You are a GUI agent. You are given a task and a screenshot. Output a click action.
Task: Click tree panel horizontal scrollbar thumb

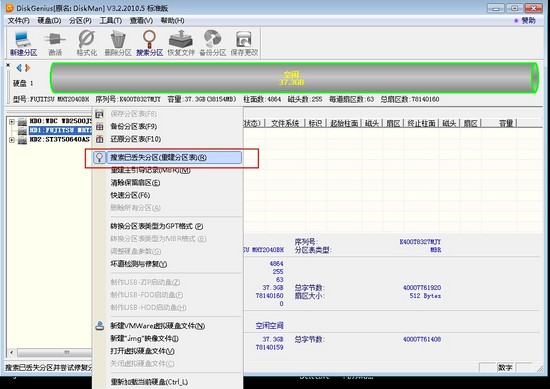[54, 352]
